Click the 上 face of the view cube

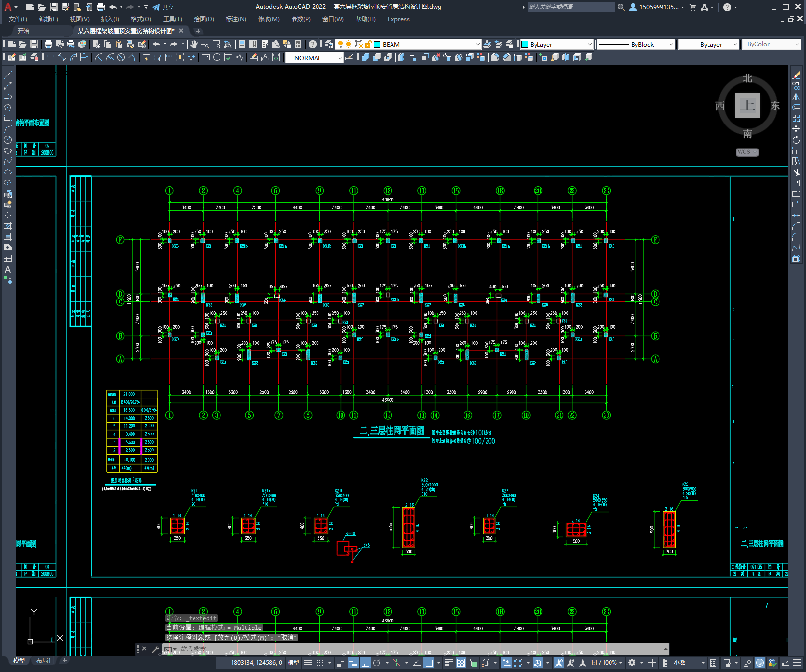[x=747, y=105]
